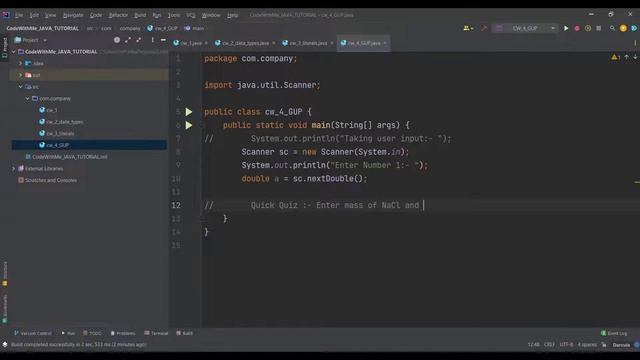Screen dimensions: 640x360
Task: Select cw_2_data_types in project tree
Action: tap(64, 122)
